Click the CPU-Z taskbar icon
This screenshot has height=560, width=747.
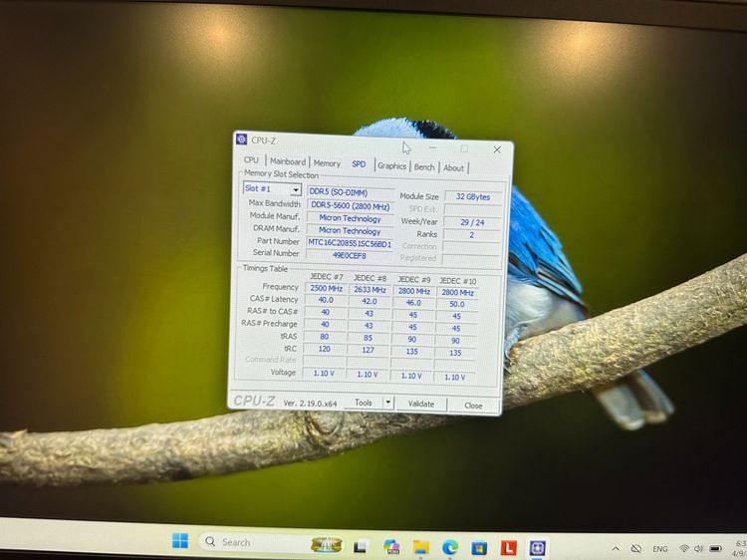point(538,548)
